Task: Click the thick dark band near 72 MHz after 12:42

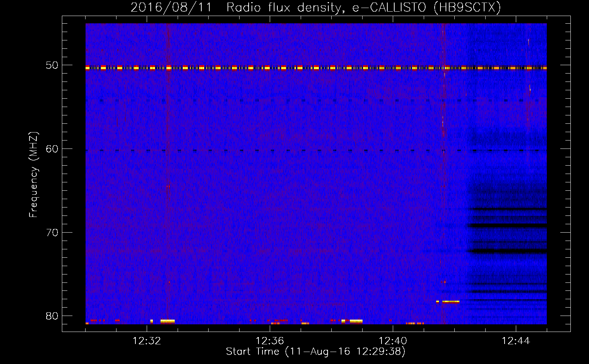Action: [506, 251]
